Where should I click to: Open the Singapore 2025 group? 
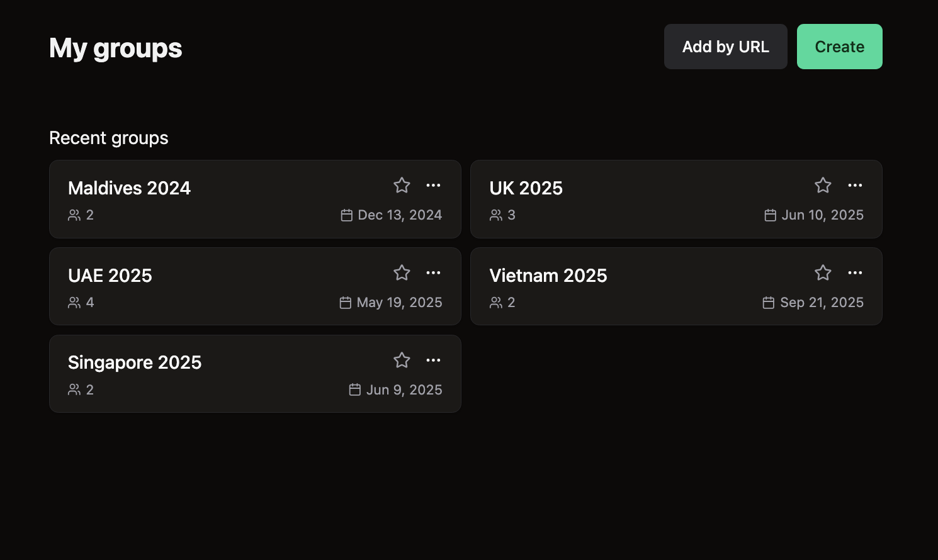[x=135, y=362]
